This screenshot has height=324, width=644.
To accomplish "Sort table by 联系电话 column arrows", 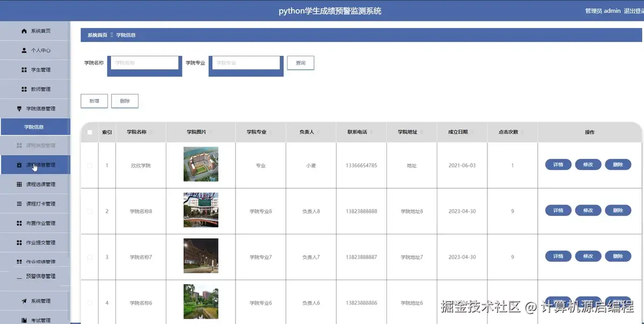I will point(371,132).
